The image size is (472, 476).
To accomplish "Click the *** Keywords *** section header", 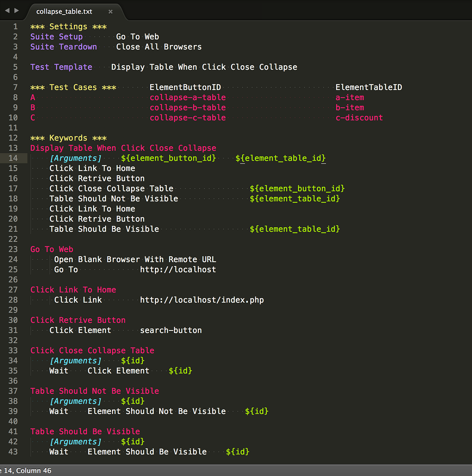I will pos(68,138).
